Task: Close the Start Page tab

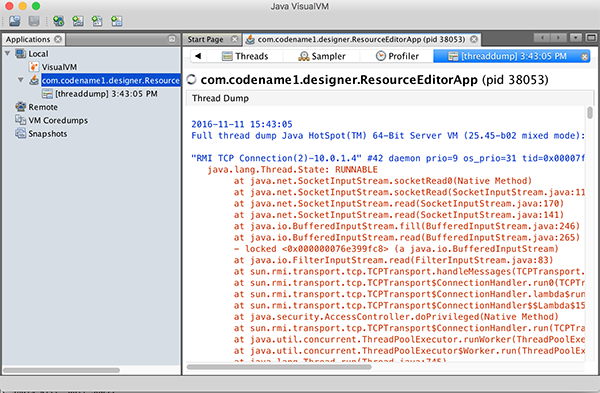Action: (x=235, y=39)
